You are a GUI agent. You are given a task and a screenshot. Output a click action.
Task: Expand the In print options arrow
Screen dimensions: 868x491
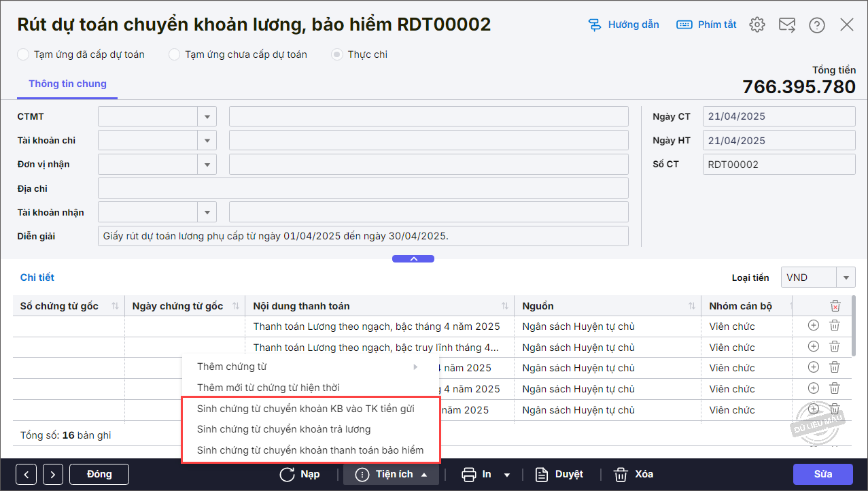pos(506,475)
